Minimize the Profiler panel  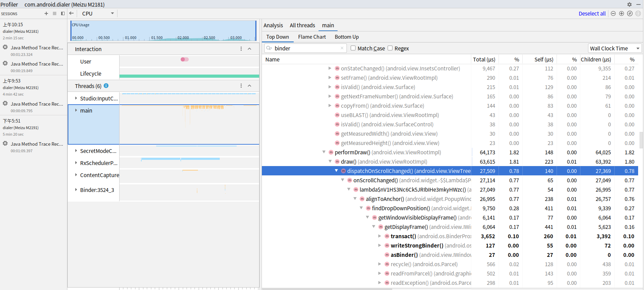638,4
